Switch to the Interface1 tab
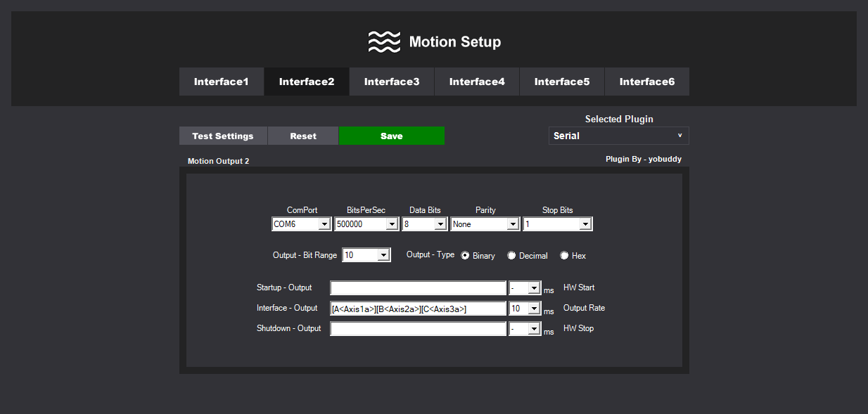This screenshot has width=868, height=414. pyautogui.click(x=222, y=82)
